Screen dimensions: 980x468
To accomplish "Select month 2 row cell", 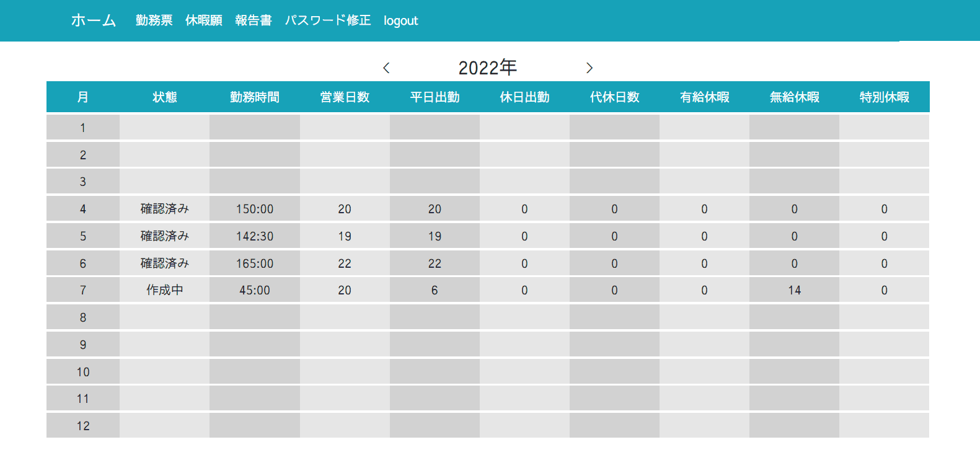I will (x=83, y=154).
